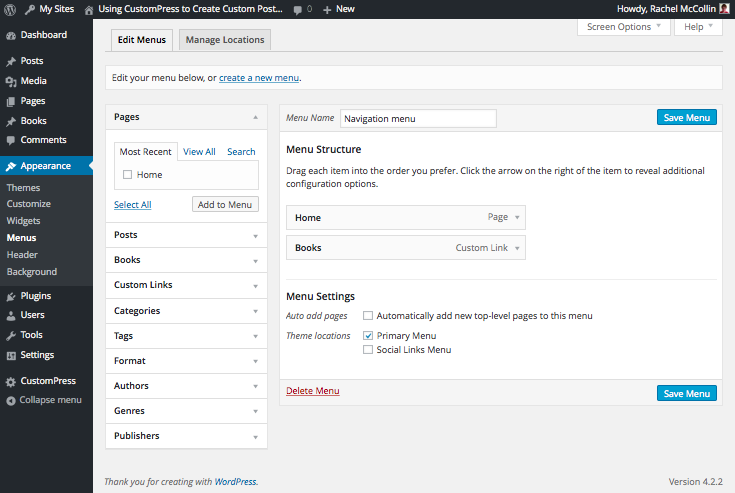Select the View All tab in Pages
Screen dimensions: 735x493
[x=199, y=152]
